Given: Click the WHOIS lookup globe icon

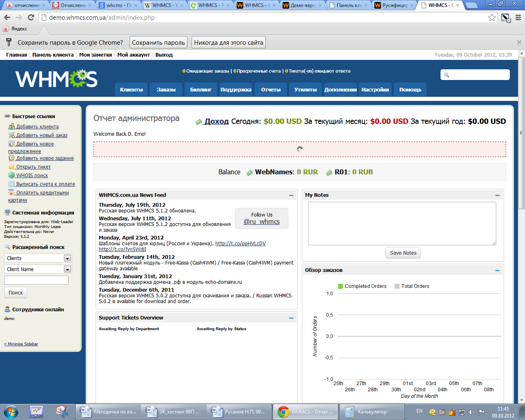Looking at the screenshot, I should coord(11,175).
